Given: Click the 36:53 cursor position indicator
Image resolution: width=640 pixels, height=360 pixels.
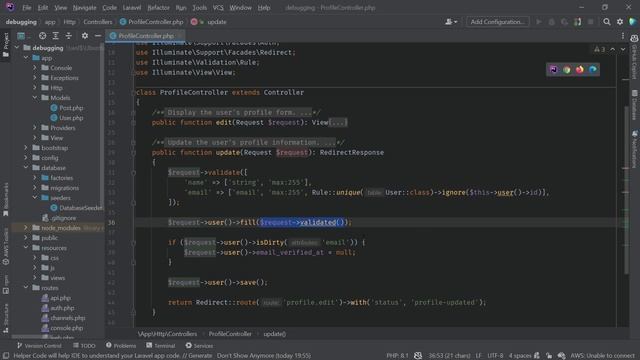Looking at the screenshot, I should (x=449, y=356).
